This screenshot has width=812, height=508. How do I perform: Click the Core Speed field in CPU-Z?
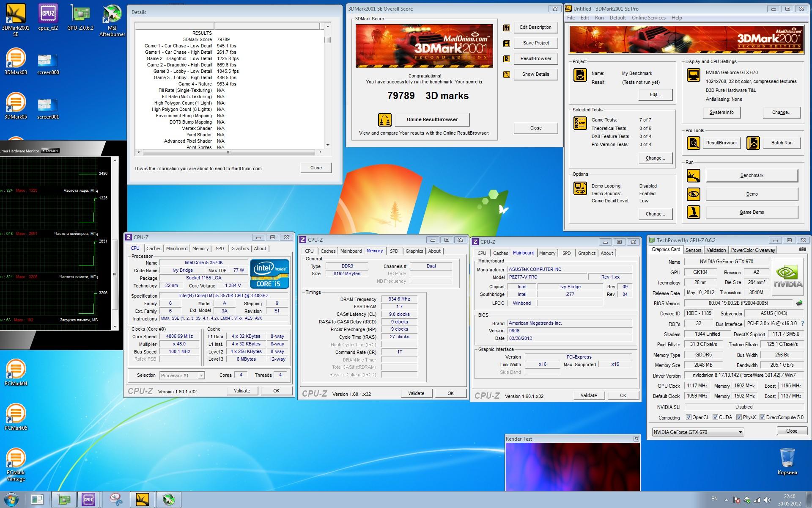(x=179, y=337)
